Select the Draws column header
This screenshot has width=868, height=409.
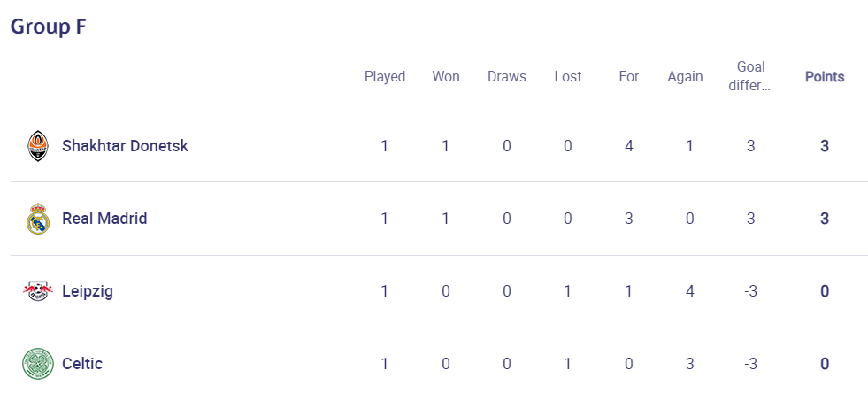pyautogui.click(x=506, y=76)
